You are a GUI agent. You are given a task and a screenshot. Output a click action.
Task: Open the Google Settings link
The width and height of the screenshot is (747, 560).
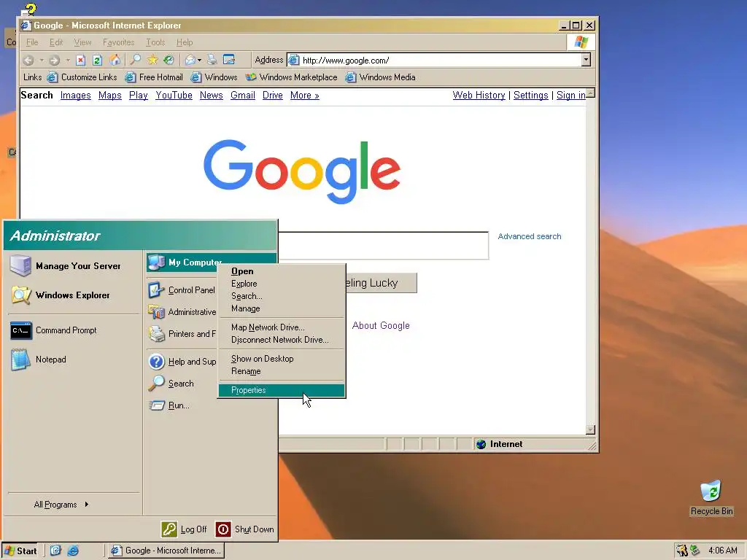531,96
